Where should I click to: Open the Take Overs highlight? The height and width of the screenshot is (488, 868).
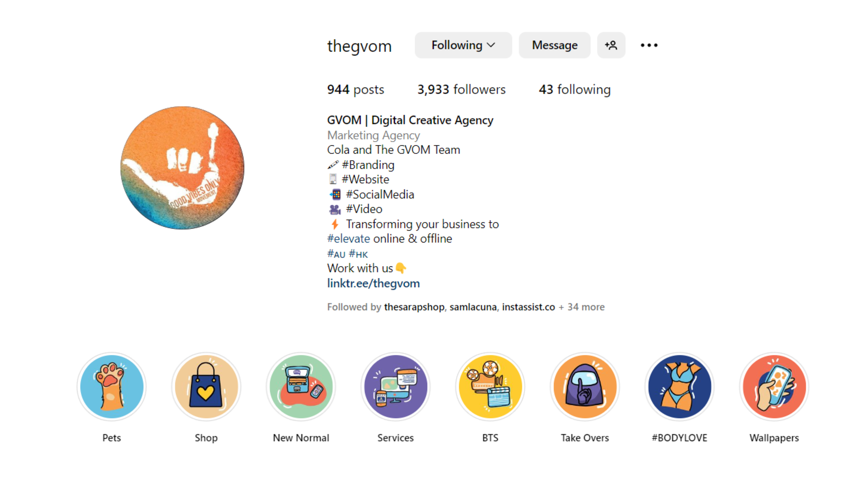coord(585,387)
